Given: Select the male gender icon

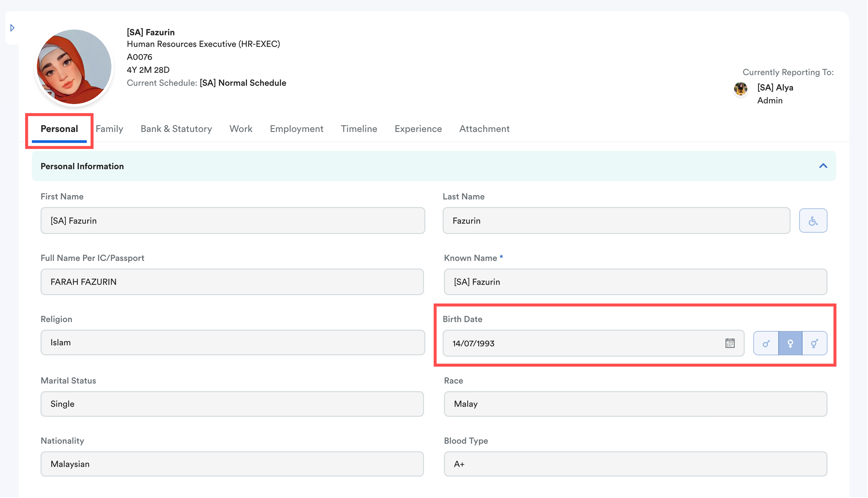Looking at the screenshot, I should click(766, 343).
